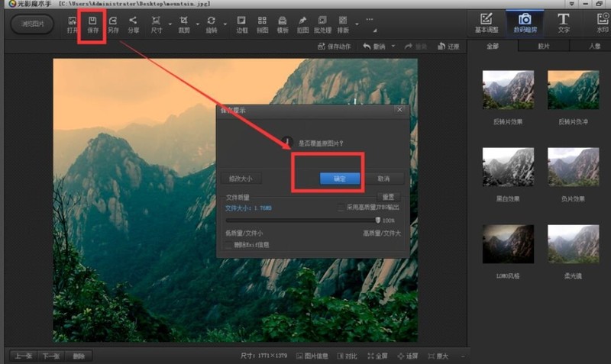Switch to the 文字 (Text) tab

click(x=564, y=23)
